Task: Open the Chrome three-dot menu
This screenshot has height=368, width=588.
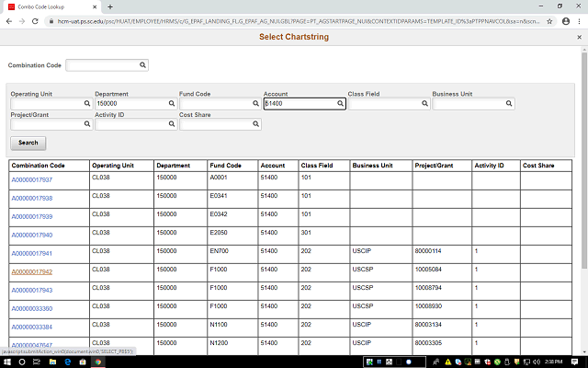Action: pyautogui.click(x=579, y=21)
